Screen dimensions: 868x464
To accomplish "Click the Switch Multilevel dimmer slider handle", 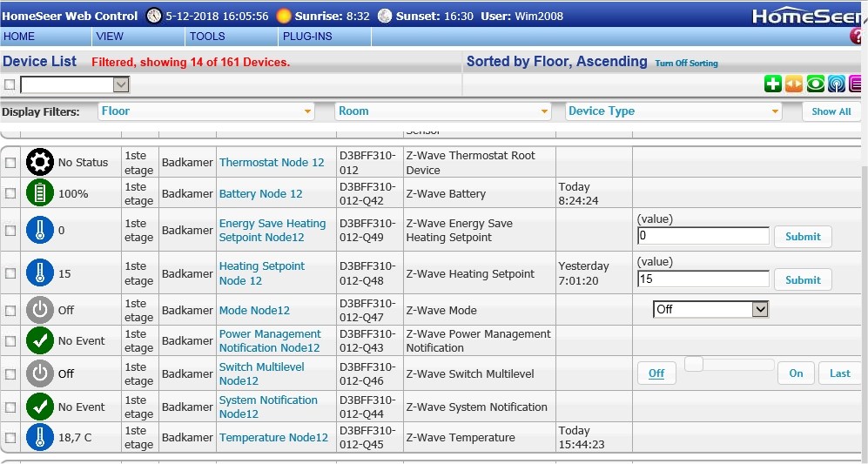I will click(x=694, y=364).
